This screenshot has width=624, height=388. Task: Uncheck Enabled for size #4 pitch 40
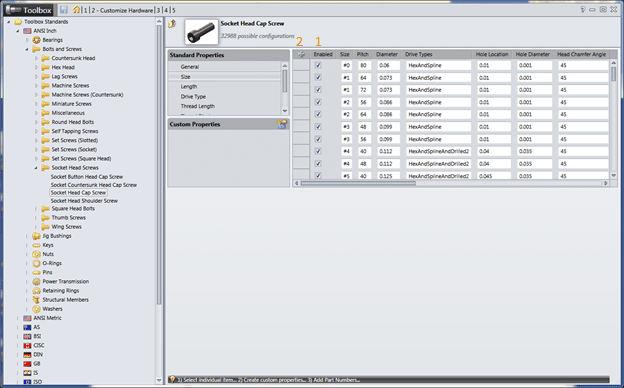318,151
